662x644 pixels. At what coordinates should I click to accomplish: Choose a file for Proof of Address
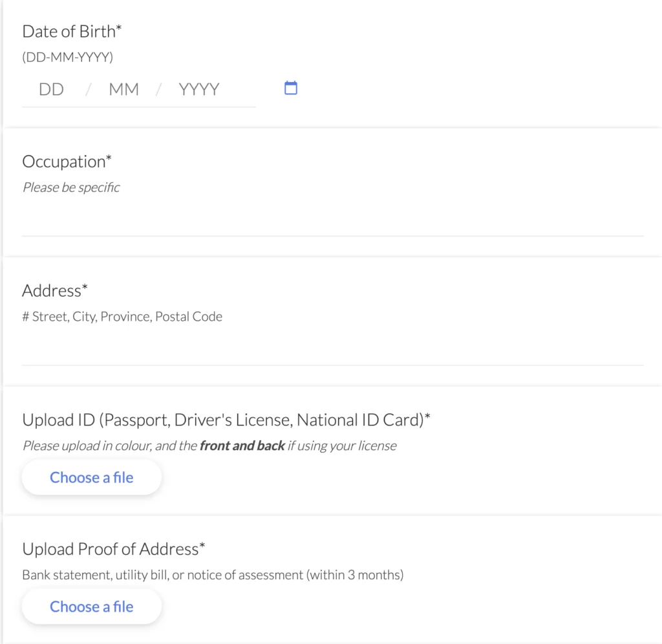click(x=91, y=606)
